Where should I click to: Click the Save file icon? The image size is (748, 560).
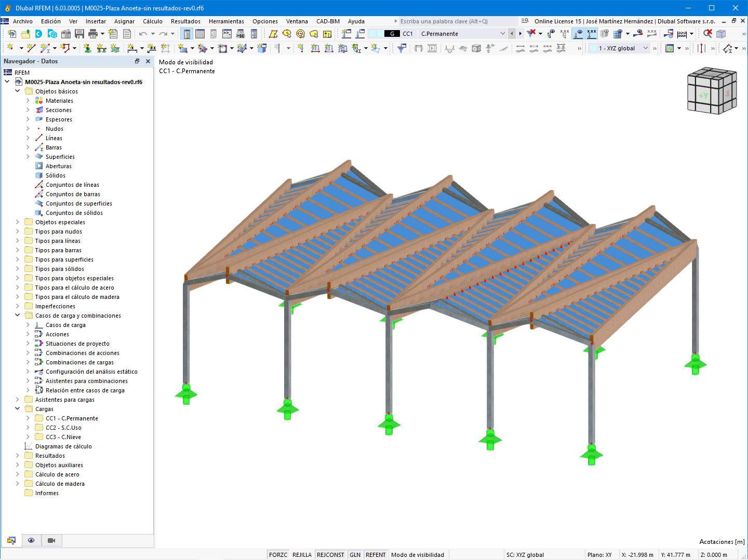pyautogui.click(x=79, y=33)
